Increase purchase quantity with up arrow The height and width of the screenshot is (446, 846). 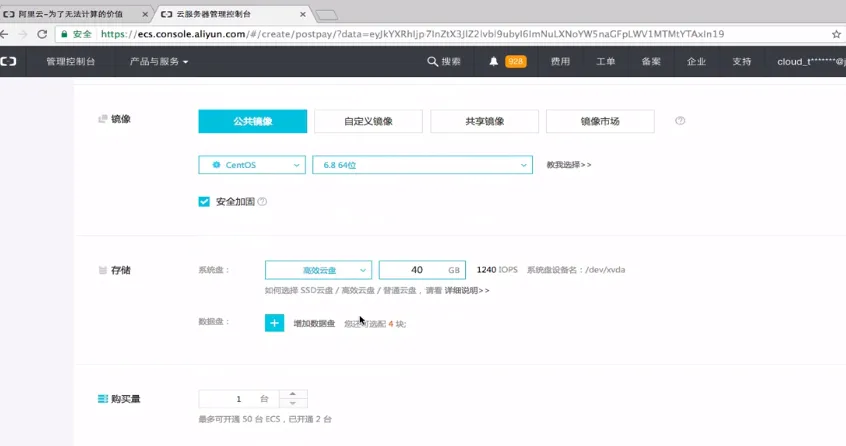click(x=292, y=394)
